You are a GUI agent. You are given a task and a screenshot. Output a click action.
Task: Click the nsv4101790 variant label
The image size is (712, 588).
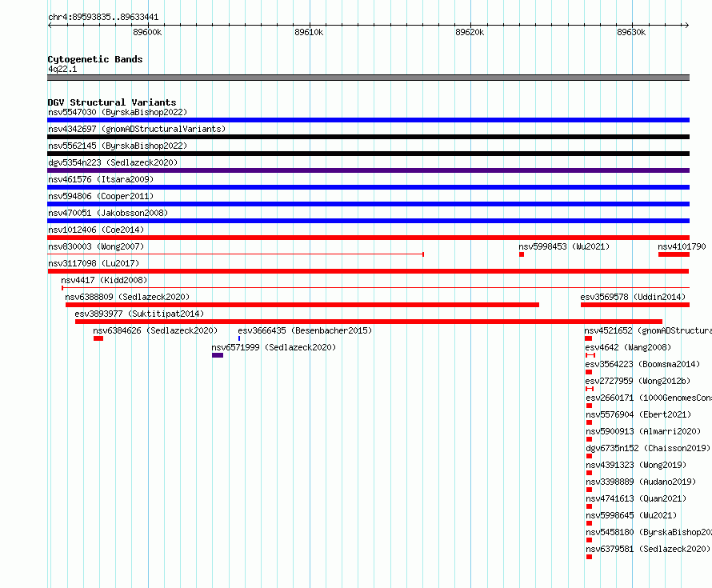pyautogui.click(x=682, y=246)
